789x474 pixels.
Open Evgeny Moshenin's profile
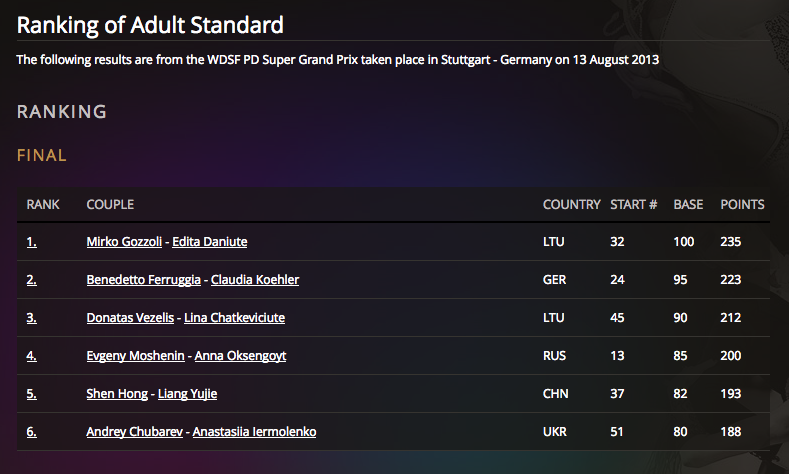[135, 356]
